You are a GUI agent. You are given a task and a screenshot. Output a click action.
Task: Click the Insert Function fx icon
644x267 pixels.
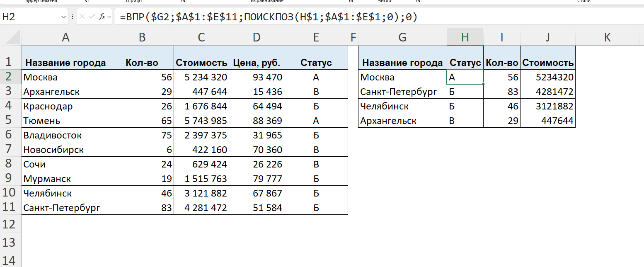(102, 17)
